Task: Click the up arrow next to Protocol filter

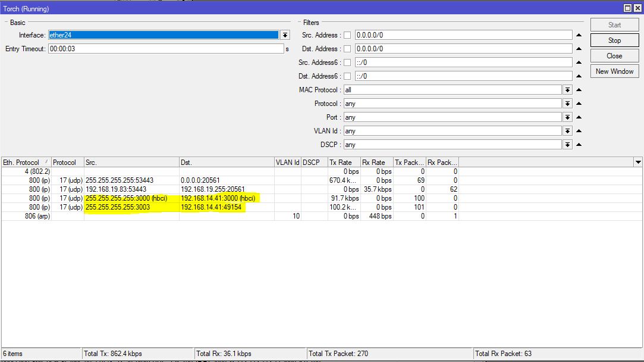Action: click(x=579, y=103)
